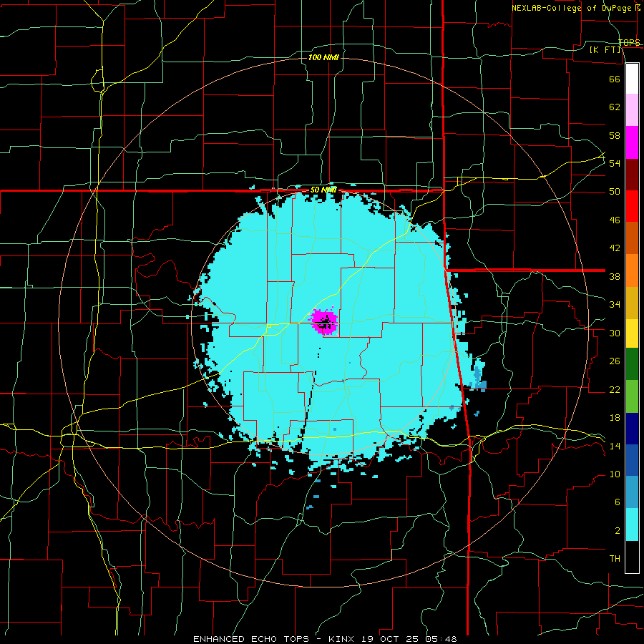
Task: Click the legend value '38'
Action: 615,276
